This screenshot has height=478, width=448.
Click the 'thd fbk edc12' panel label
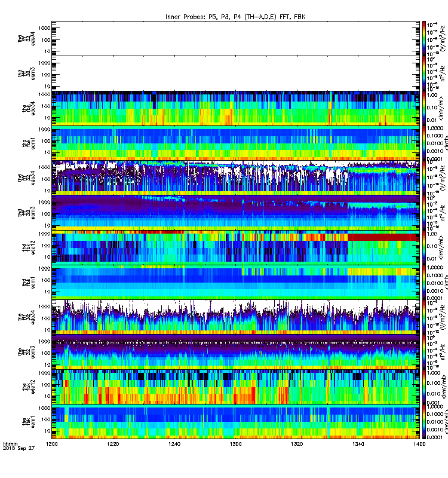[x=28, y=247]
